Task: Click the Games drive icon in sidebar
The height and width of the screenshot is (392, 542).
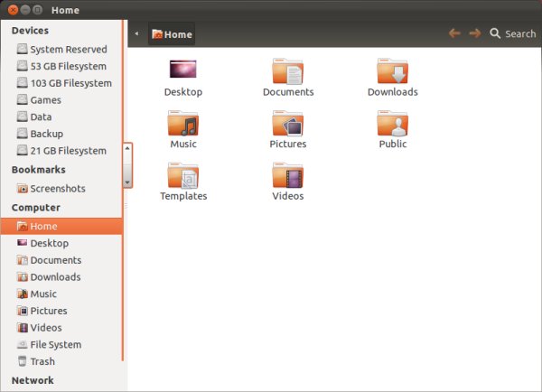Action: tap(22, 100)
